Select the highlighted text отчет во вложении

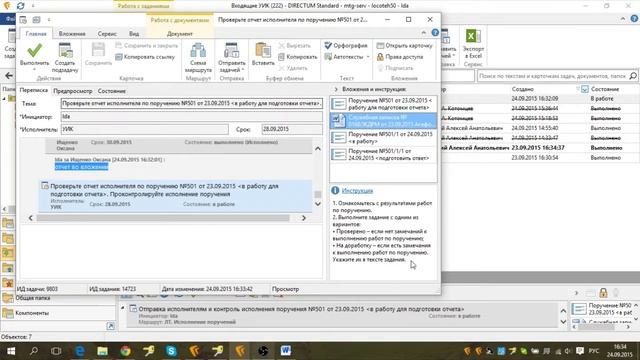point(81,167)
